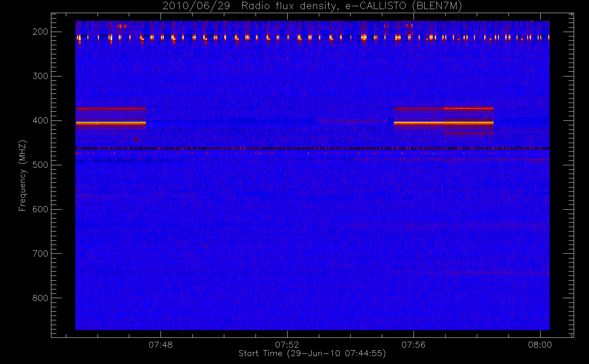Click the 600 frequency tick label

point(40,209)
